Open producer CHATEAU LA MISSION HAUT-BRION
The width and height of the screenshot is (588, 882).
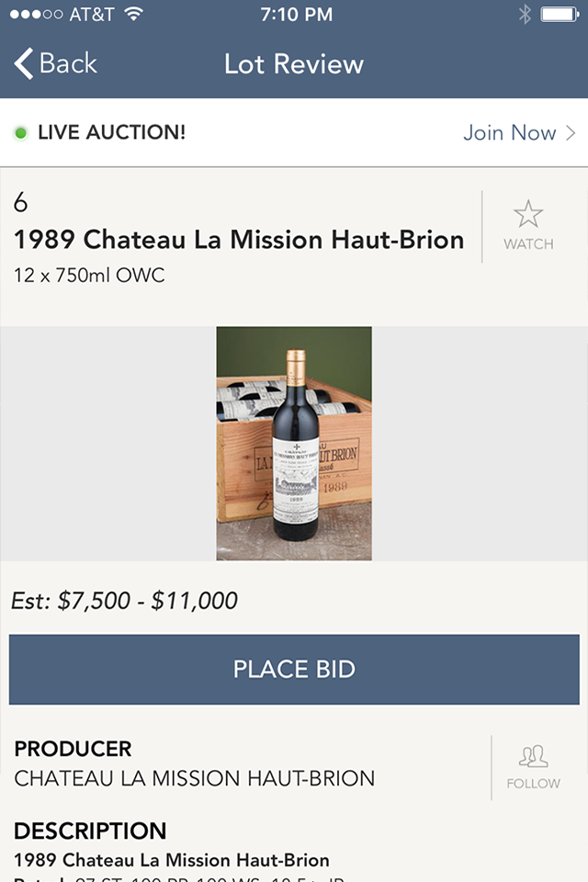tap(195, 778)
